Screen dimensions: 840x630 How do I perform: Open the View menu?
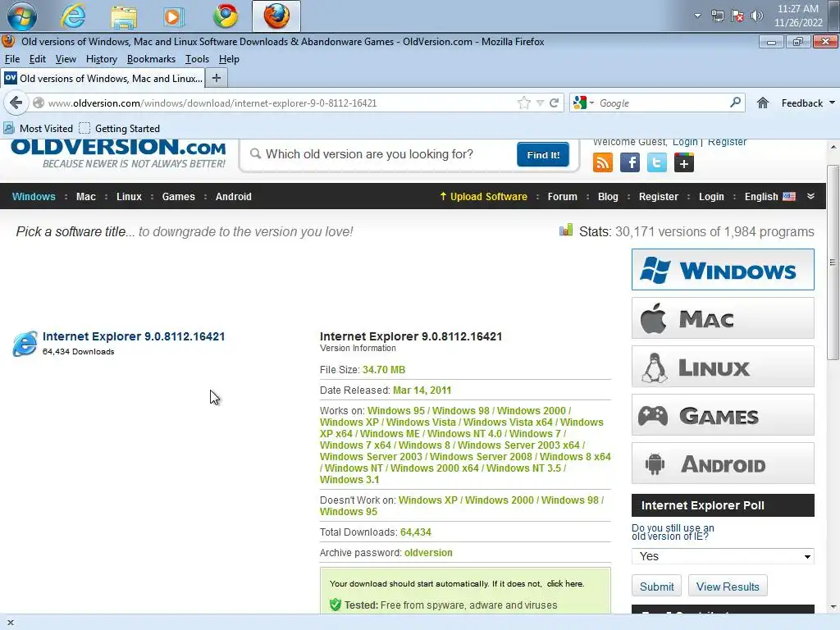tap(66, 59)
